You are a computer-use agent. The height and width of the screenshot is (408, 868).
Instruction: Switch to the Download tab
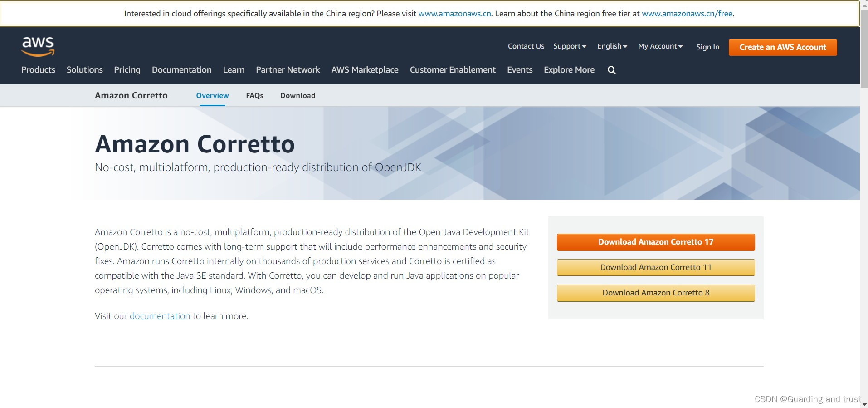tap(298, 96)
